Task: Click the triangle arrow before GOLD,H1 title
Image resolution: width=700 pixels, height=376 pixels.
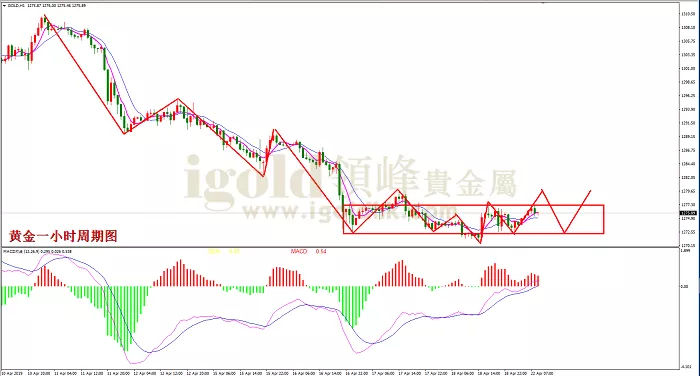Action: click(x=4, y=6)
